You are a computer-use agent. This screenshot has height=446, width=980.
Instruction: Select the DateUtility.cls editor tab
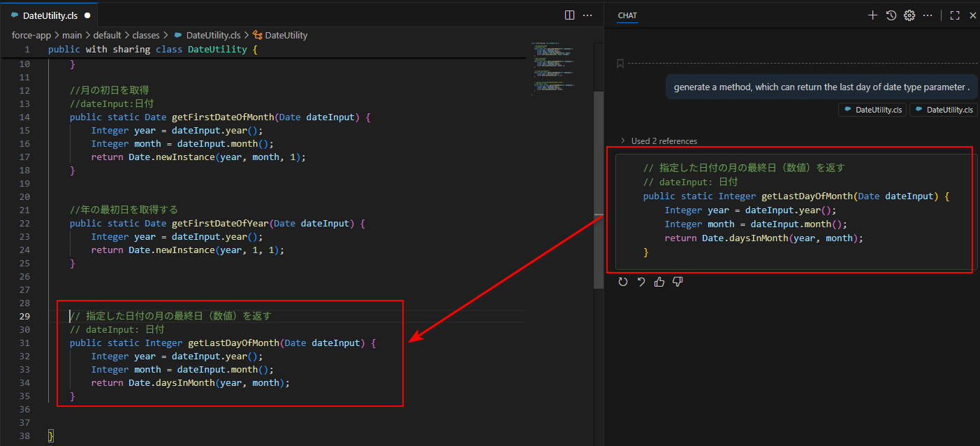tap(50, 15)
